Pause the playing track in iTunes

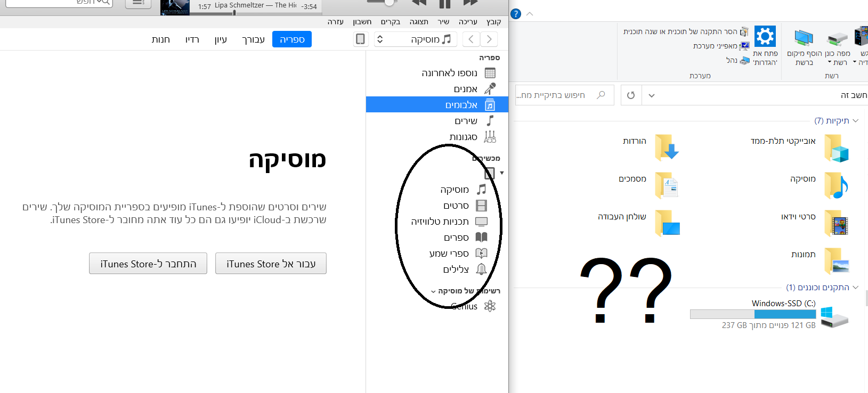(444, 3)
